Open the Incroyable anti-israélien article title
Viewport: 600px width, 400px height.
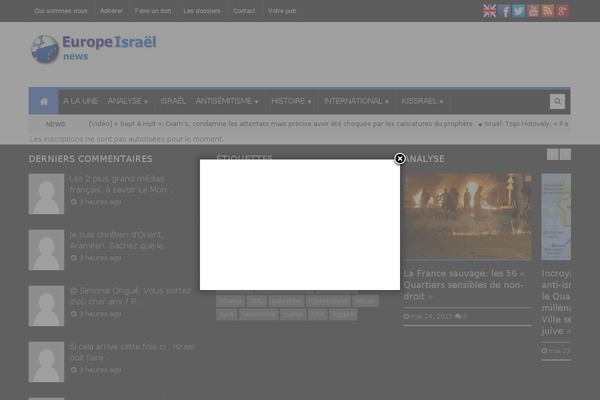point(556,302)
